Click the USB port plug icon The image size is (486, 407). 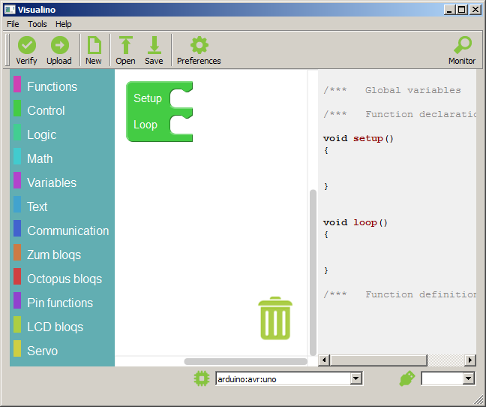pyautogui.click(x=407, y=379)
